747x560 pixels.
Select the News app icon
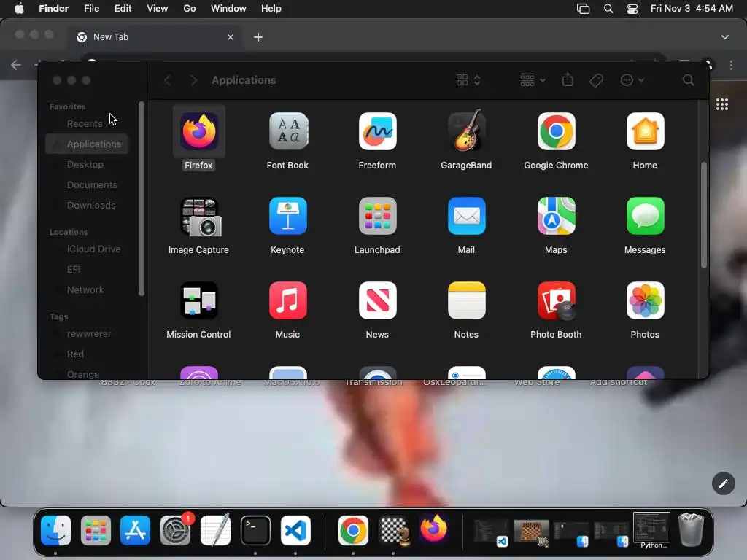(377, 300)
